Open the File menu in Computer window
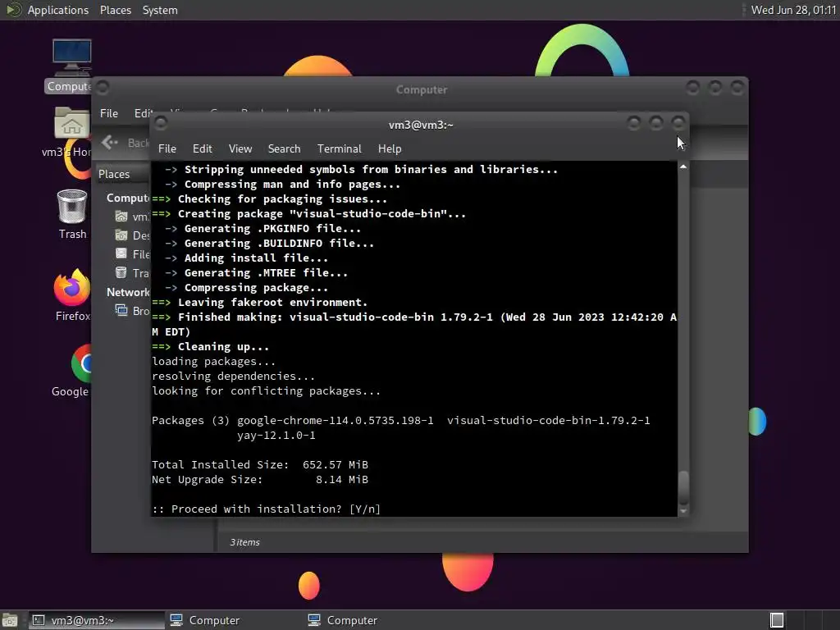The width and height of the screenshot is (840, 630). coord(109,113)
